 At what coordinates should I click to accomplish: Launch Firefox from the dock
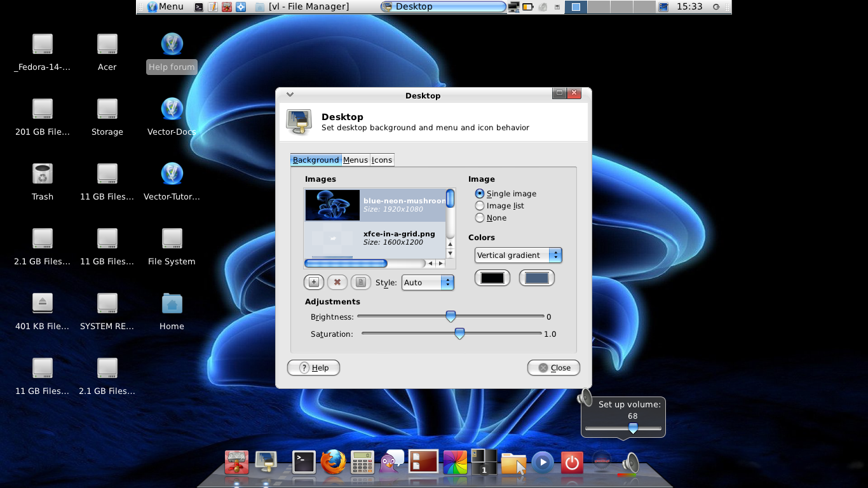pos(334,462)
